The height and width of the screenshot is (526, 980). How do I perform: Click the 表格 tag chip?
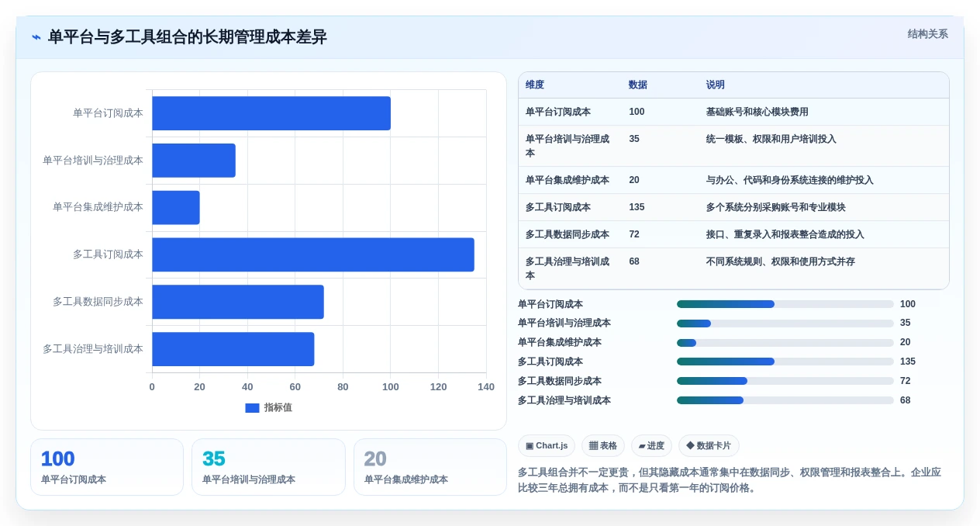[x=603, y=445]
